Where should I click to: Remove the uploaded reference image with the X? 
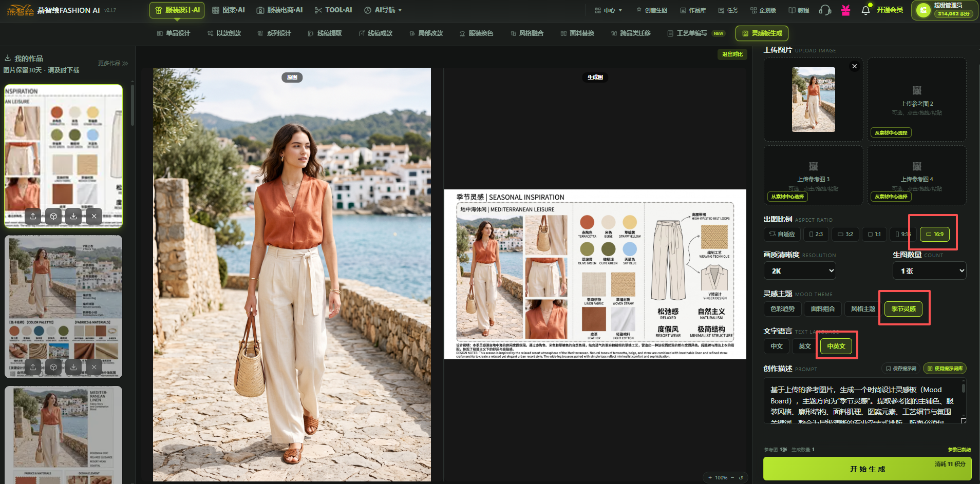855,66
